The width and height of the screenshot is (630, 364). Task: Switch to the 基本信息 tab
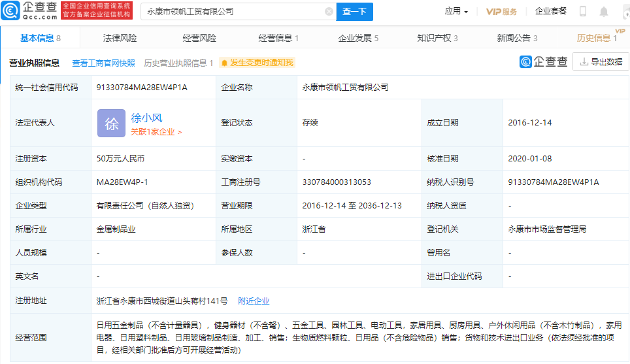pyautogui.click(x=40, y=38)
